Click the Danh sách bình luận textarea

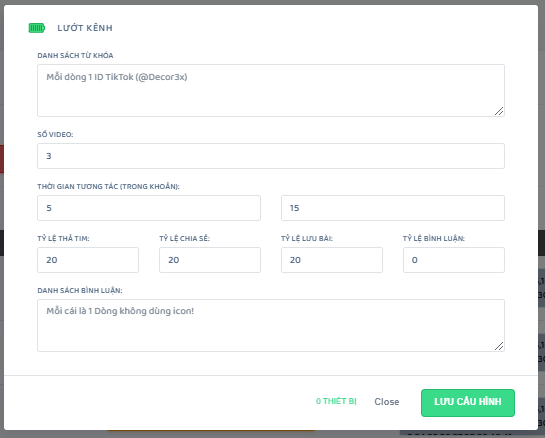tap(271, 325)
